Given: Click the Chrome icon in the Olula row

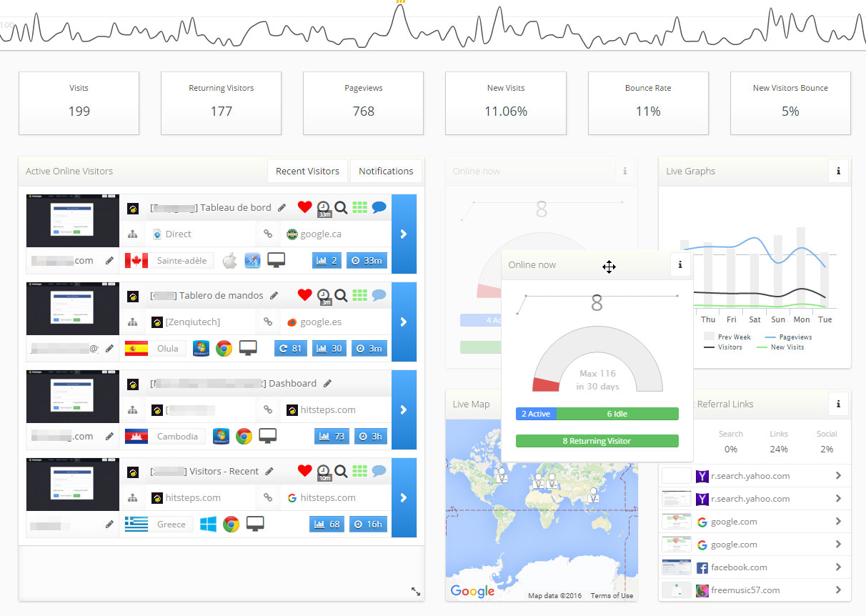Looking at the screenshot, I should click(x=224, y=348).
